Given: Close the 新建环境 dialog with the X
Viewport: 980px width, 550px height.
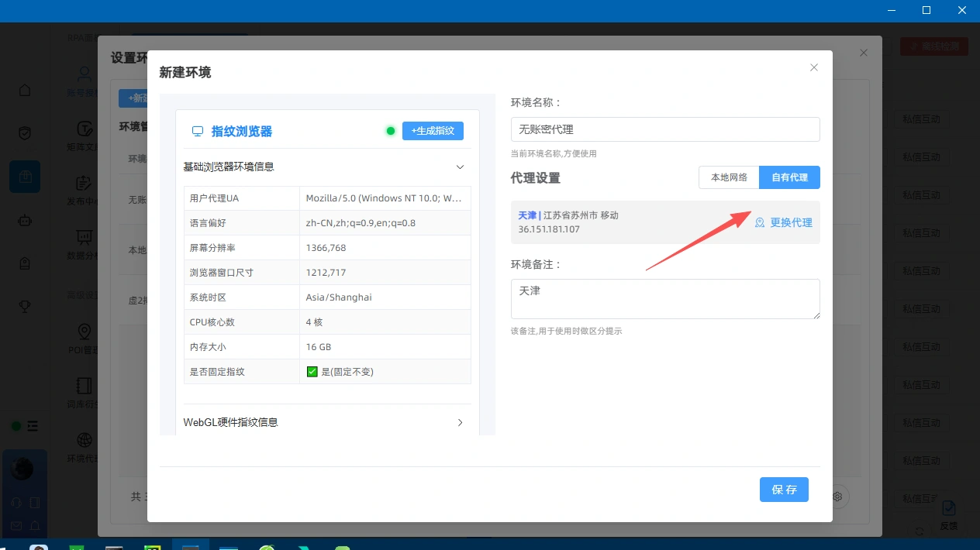Looking at the screenshot, I should pyautogui.click(x=814, y=67).
